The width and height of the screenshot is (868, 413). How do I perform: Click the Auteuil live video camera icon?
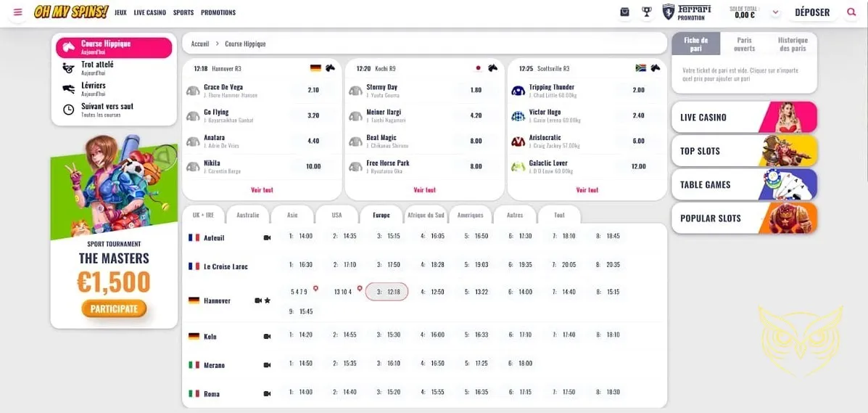(x=267, y=237)
